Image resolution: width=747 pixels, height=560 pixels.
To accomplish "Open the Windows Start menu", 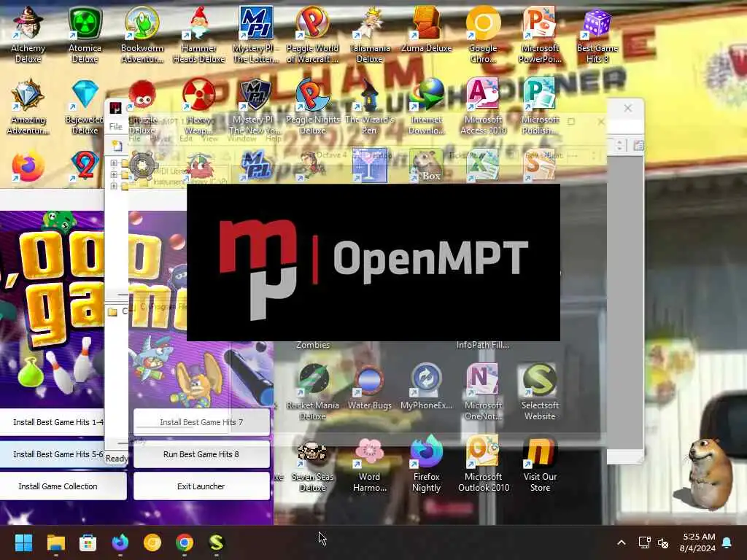I will click(23, 542).
